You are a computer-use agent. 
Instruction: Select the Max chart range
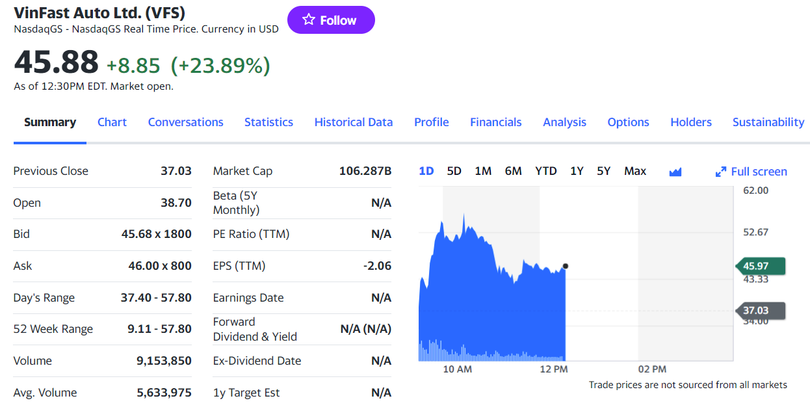click(x=635, y=171)
